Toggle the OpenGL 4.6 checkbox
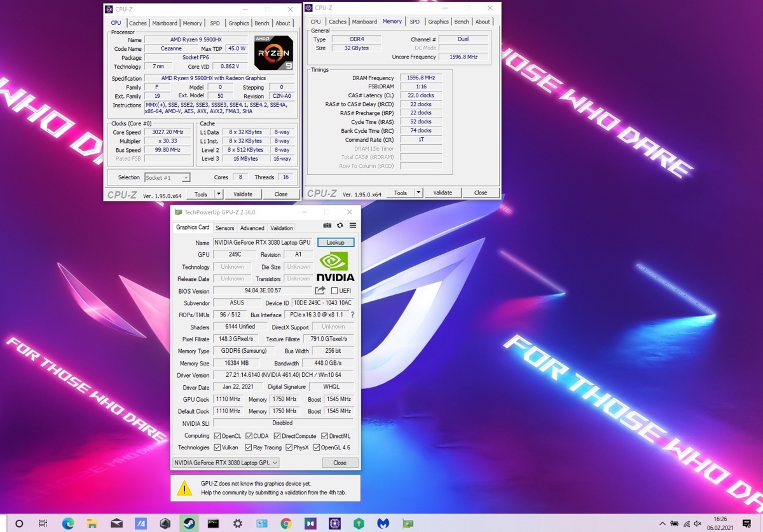This screenshot has height=532, width=763. 317,447
